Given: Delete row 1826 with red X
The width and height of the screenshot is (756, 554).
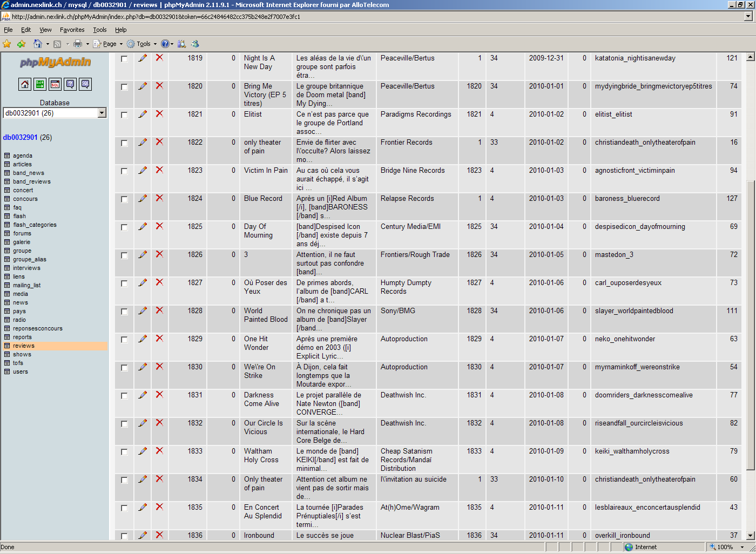Looking at the screenshot, I should (159, 254).
